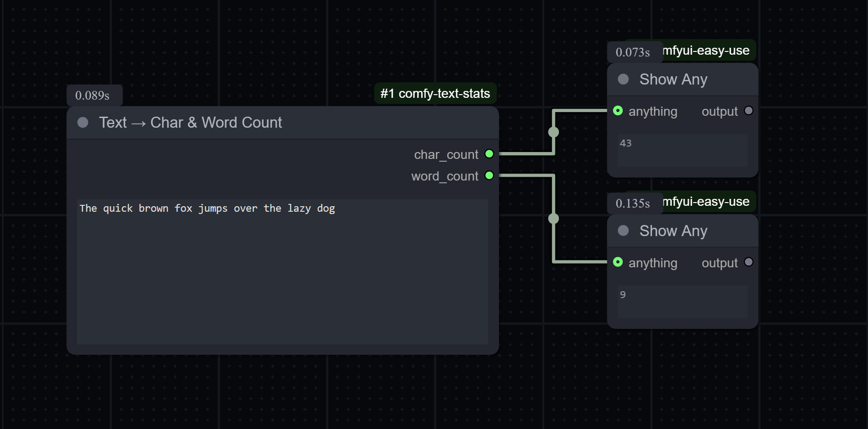Select the anything input socket on the 9 node
Image resolution: width=868 pixels, height=429 pixels.
click(x=618, y=262)
